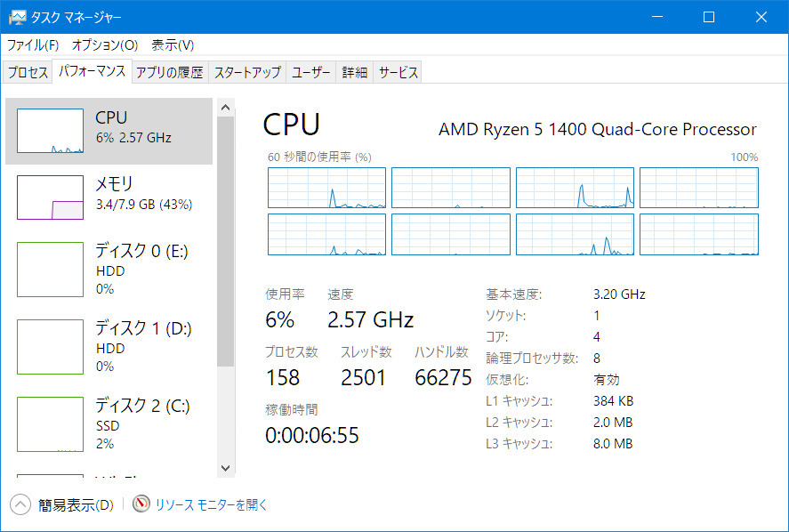This screenshot has height=532, width=789.
Task: Click the sidebar scrollbar down arrow
Action: (x=225, y=468)
